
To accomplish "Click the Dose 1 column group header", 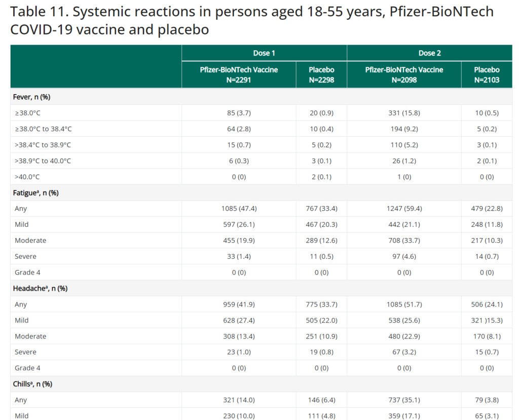I will pos(264,53).
